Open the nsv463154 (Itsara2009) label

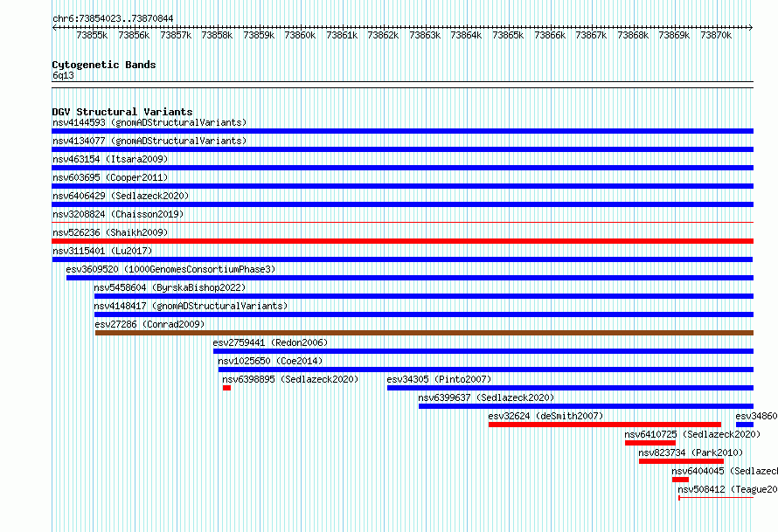pos(110,159)
